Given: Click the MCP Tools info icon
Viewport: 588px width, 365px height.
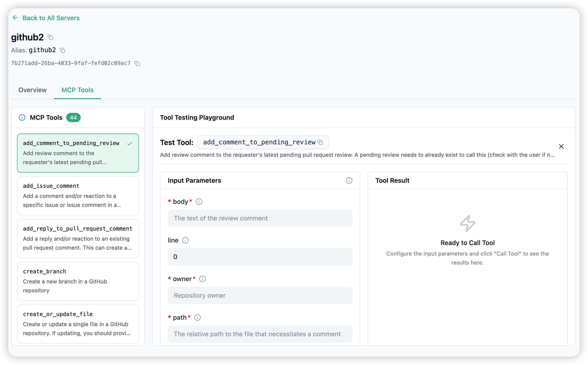Looking at the screenshot, I should 22,117.
